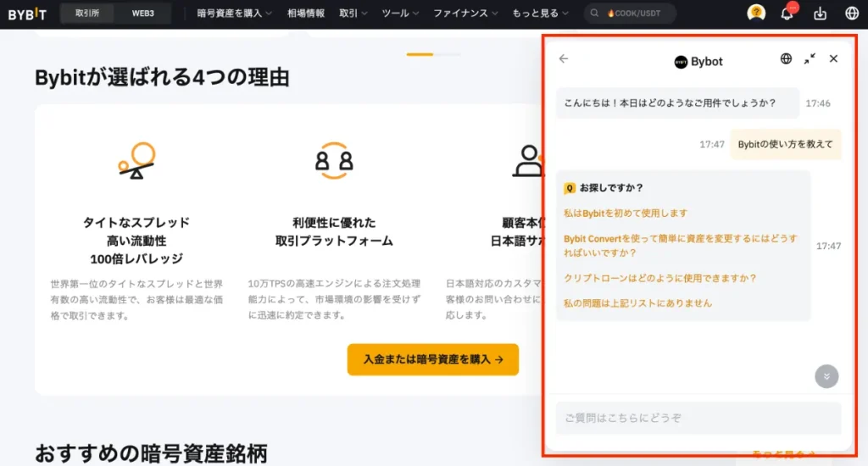
Task: Click おすすめの暗号資産銘柄 heading
Action: point(151,453)
